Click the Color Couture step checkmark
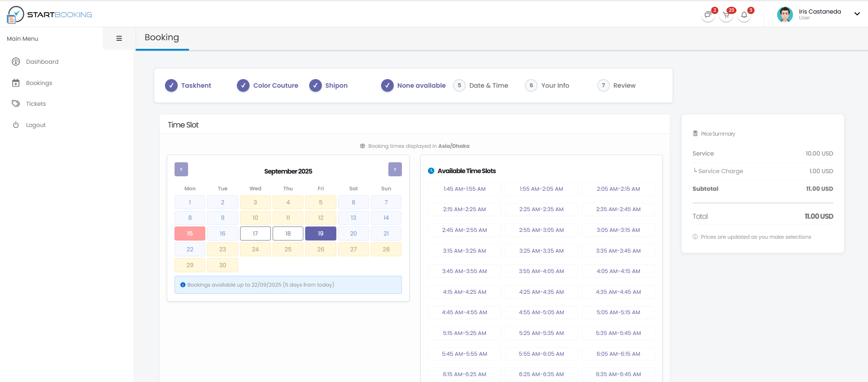868x382 pixels. (x=243, y=85)
